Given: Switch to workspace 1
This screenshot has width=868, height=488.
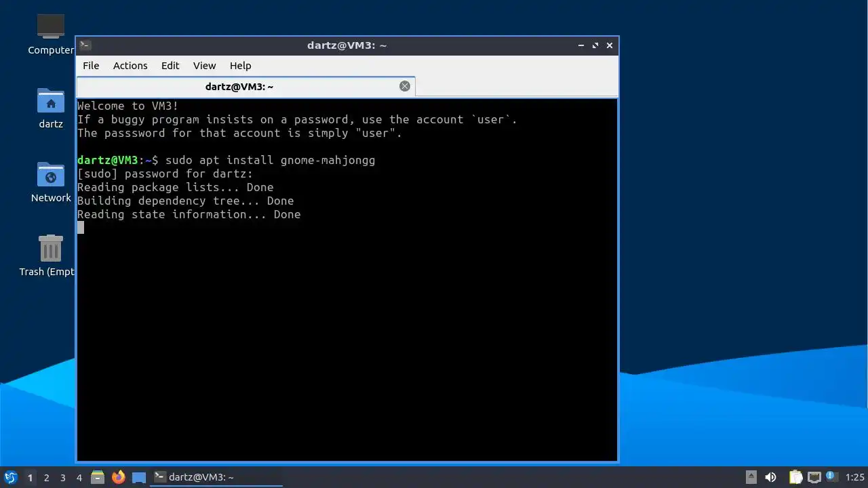Looking at the screenshot, I should click(x=30, y=478).
